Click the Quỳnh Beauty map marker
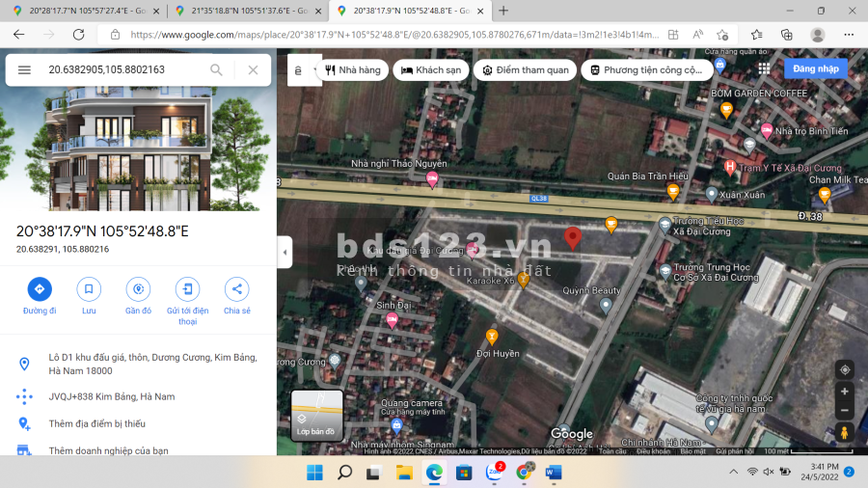Image resolution: width=868 pixels, height=488 pixels. (606, 306)
